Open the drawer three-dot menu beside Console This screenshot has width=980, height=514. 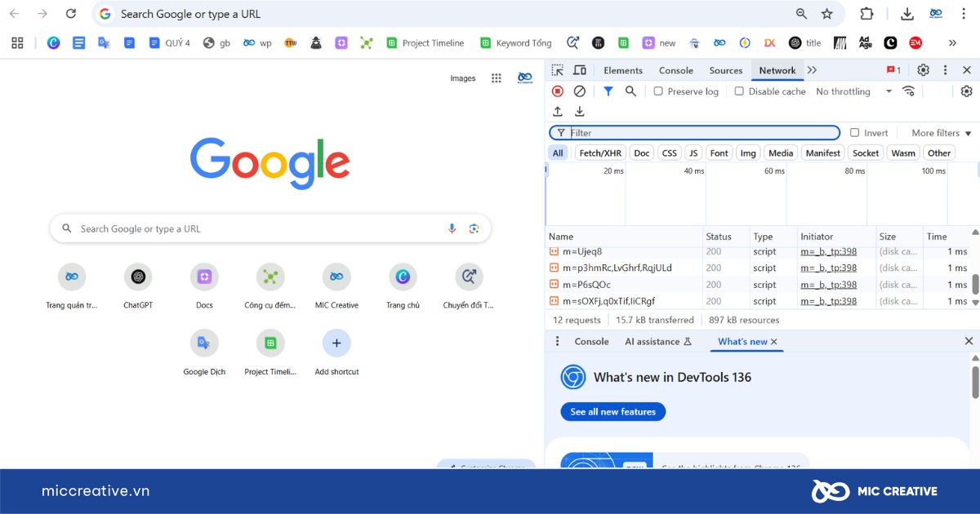pos(558,341)
